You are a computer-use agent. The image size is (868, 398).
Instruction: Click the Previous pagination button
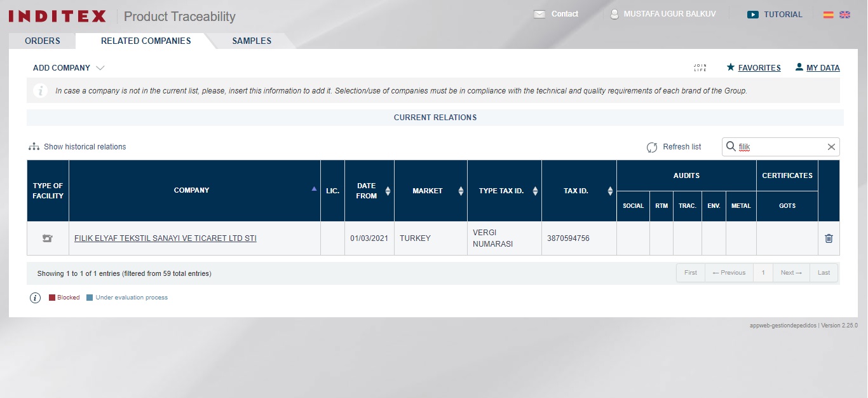[729, 273]
